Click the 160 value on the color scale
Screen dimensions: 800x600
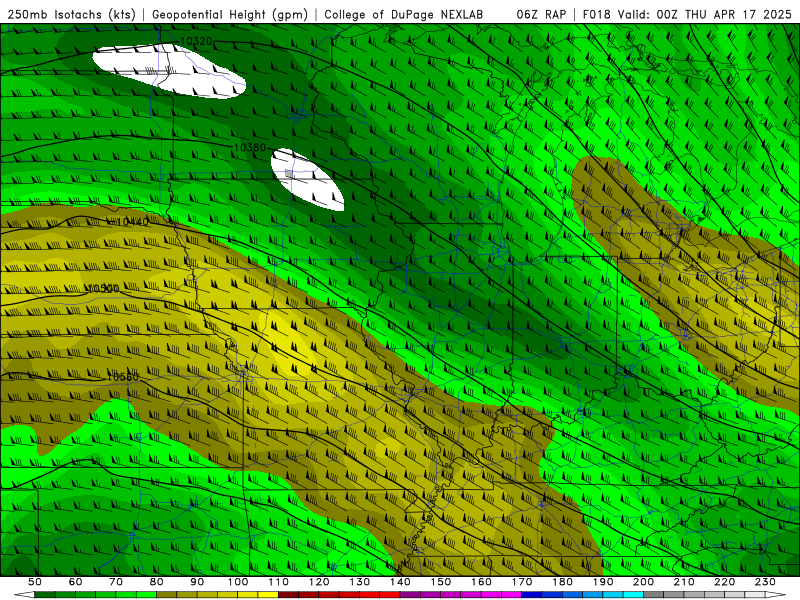(x=482, y=582)
